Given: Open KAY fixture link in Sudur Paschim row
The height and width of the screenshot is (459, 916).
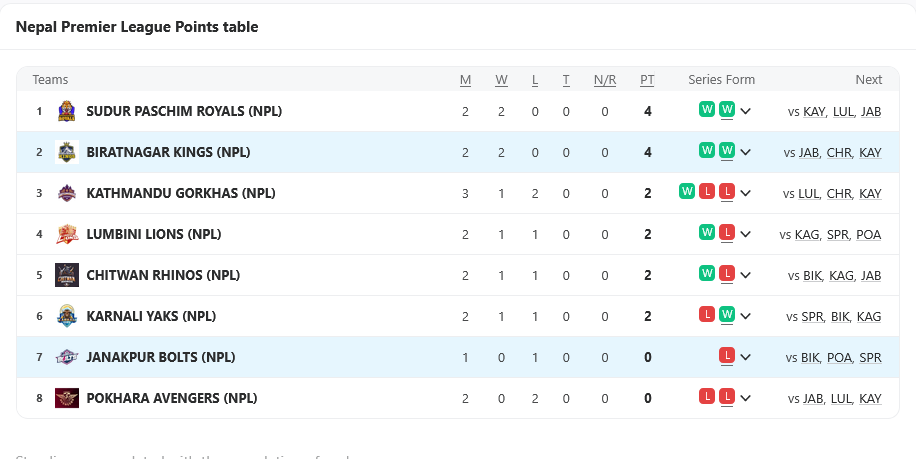Looking at the screenshot, I should tap(814, 112).
